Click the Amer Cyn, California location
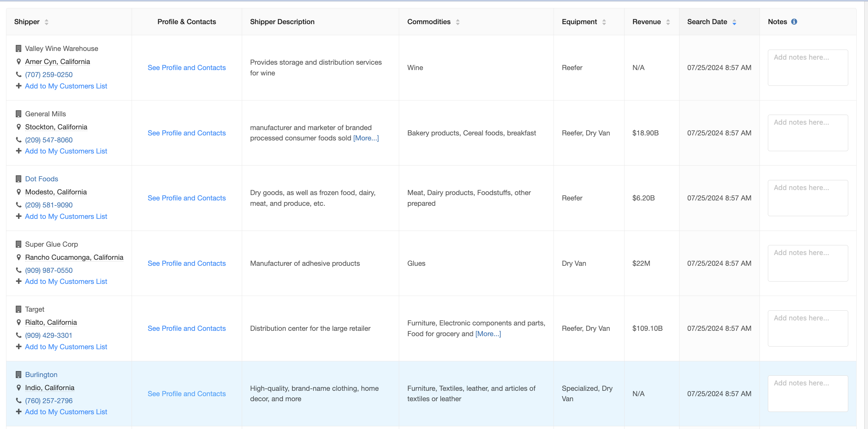The width and height of the screenshot is (868, 429). pyautogui.click(x=58, y=62)
